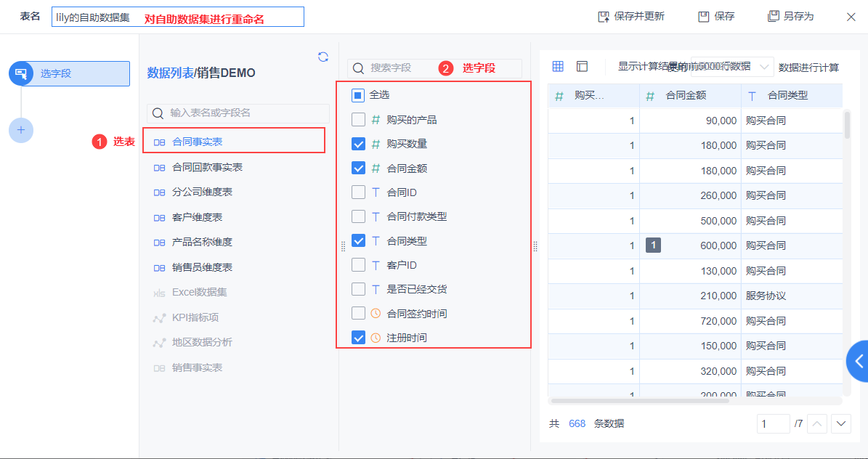Toggle the 全选 select-all checkbox
The width and height of the screenshot is (868, 459).
[x=358, y=95]
